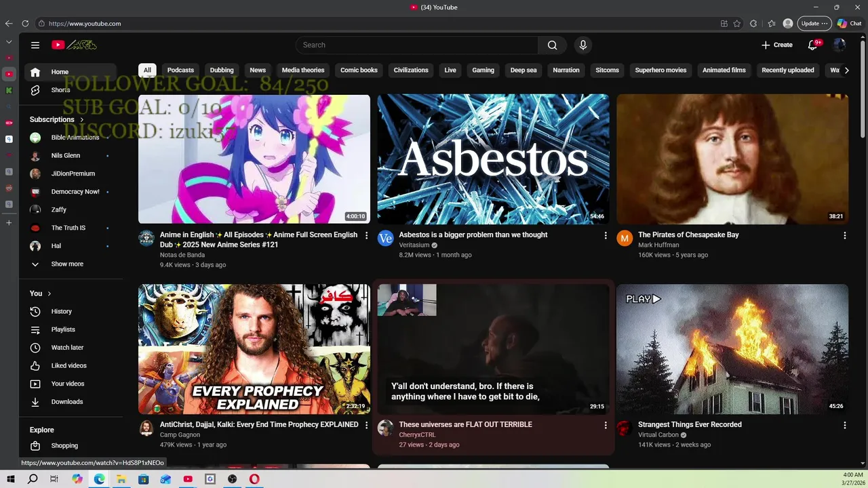
Task: Select the Recently uploaded filter chip
Action: click(x=788, y=70)
